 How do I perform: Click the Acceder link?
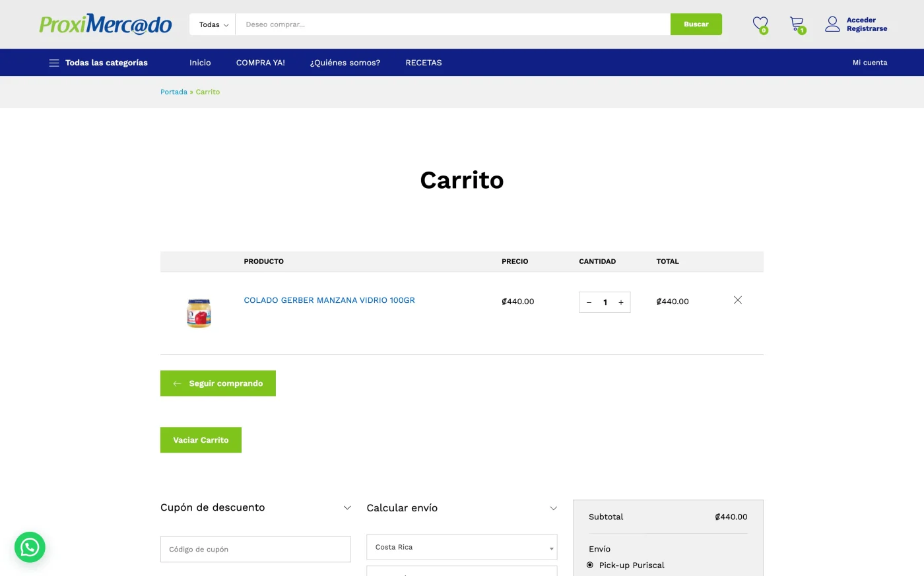(x=861, y=20)
